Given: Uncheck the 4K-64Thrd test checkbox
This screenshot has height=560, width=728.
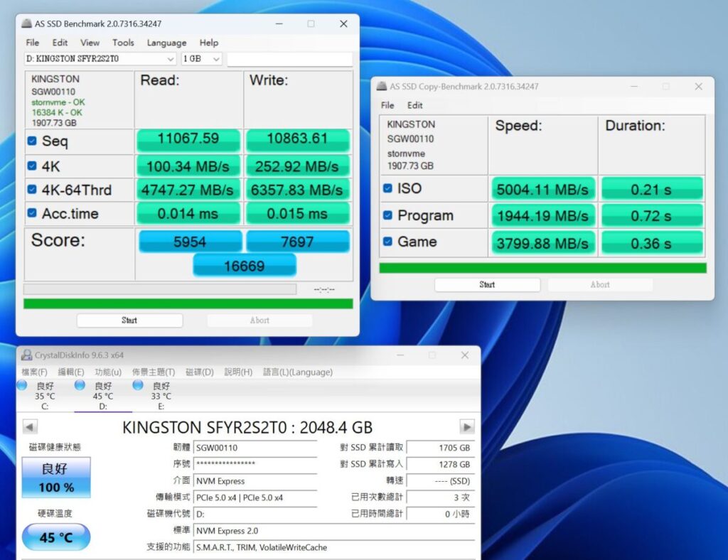Looking at the screenshot, I should [x=32, y=189].
